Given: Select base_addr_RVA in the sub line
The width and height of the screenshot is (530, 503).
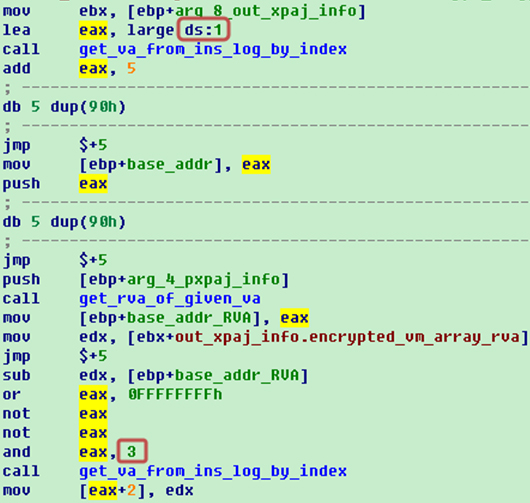Looking at the screenshot, I should click(237, 376).
